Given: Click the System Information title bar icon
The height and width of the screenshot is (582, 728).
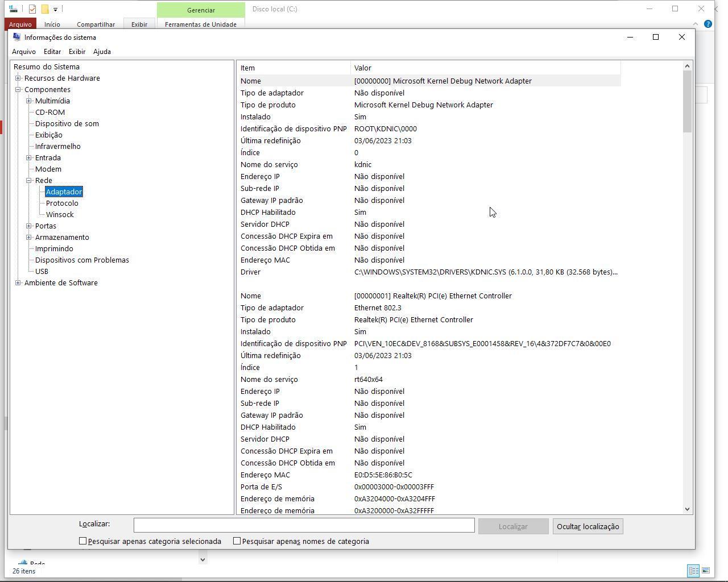Looking at the screenshot, I should pos(17,37).
